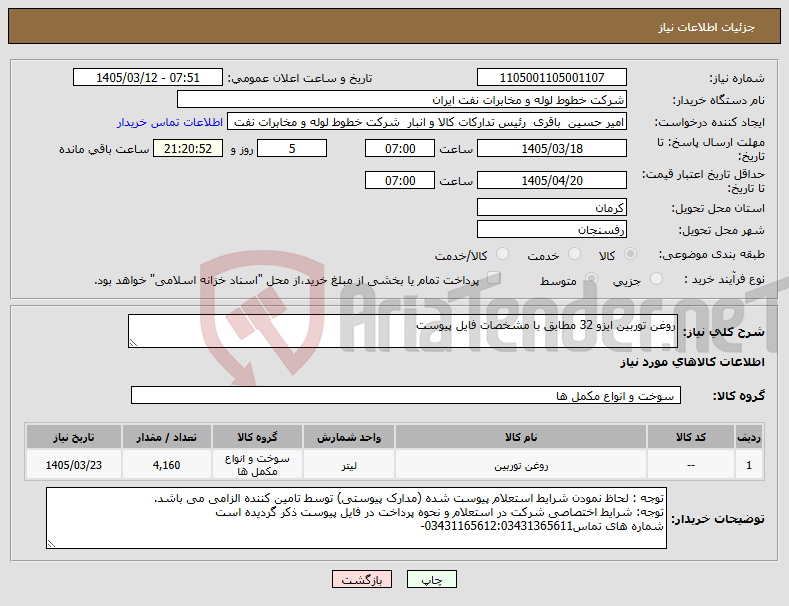Image resolution: width=789 pixels, height=606 pixels.
Task: Click the شرح کلی نیاز description text area
Action: [403, 331]
